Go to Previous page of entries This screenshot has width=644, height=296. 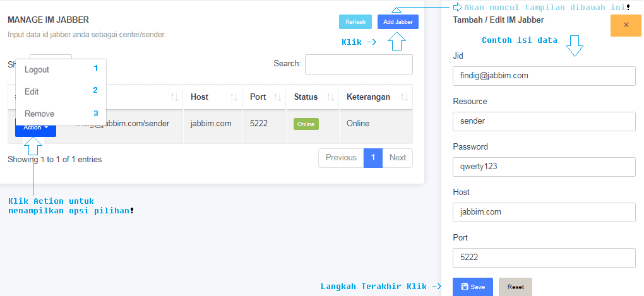coord(341,158)
